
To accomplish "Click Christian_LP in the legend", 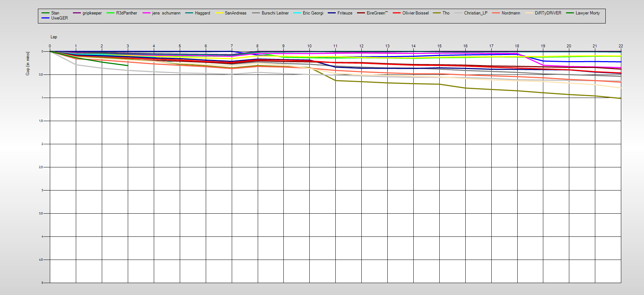I will click(x=476, y=13).
